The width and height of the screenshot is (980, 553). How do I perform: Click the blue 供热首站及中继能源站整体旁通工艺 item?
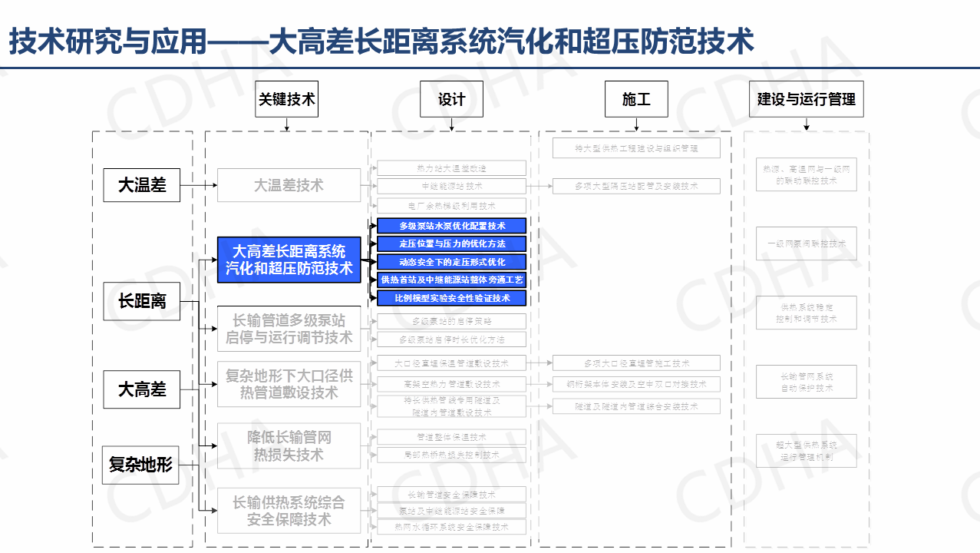click(x=452, y=280)
